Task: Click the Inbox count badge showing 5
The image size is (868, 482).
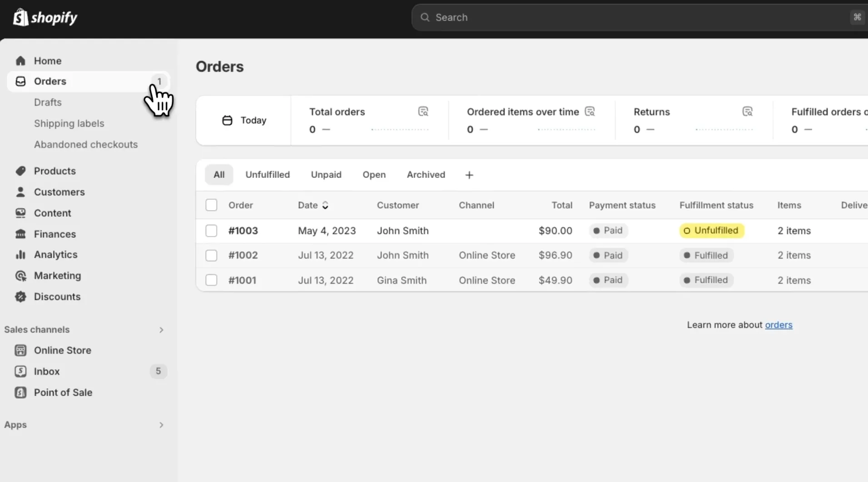Action: pyautogui.click(x=158, y=371)
